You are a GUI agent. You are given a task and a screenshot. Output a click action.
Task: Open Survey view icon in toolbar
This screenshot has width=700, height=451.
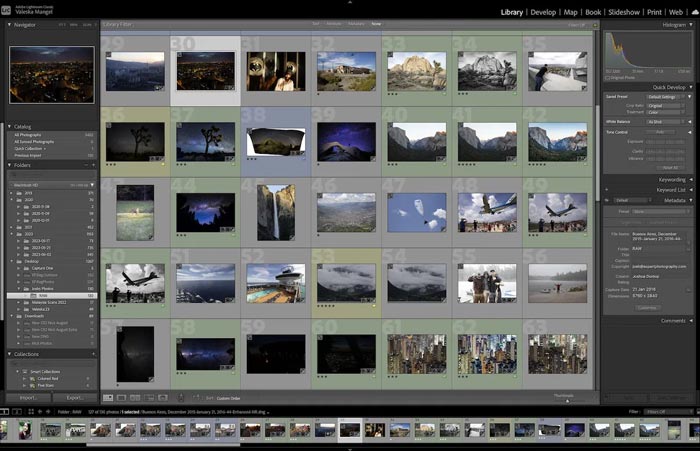click(x=149, y=397)
